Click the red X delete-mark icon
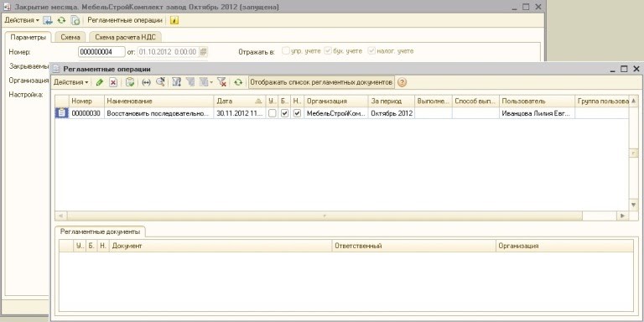 113,82
